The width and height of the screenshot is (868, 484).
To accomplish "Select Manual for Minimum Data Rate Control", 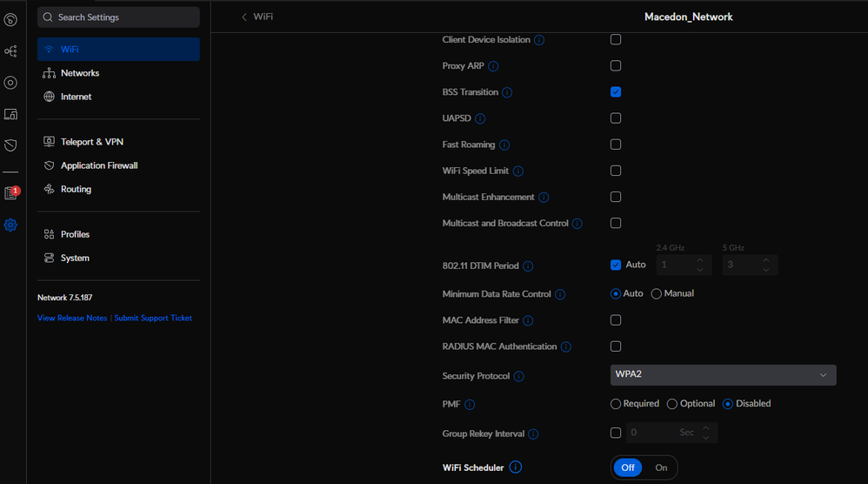I will [x=656, y=294].
